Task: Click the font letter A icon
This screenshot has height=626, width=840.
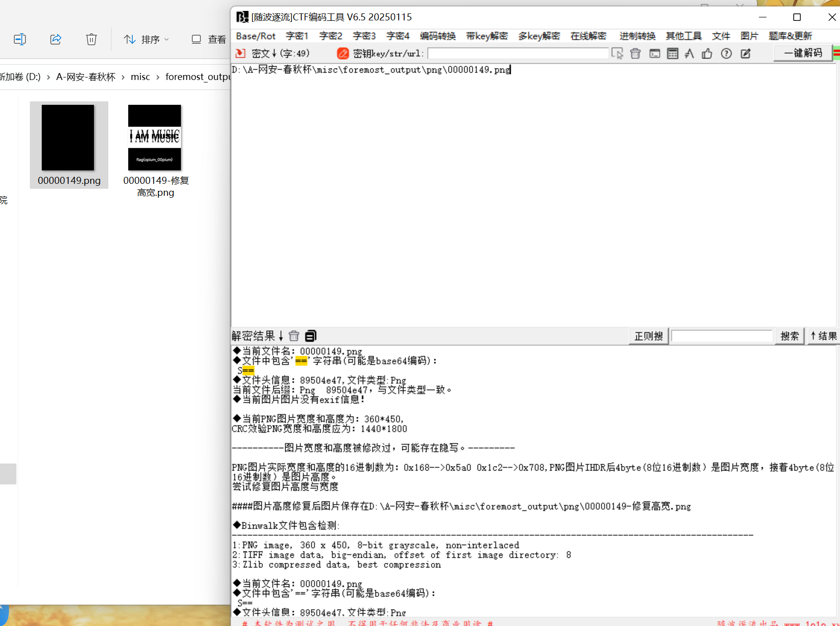Action: [689, 54]
